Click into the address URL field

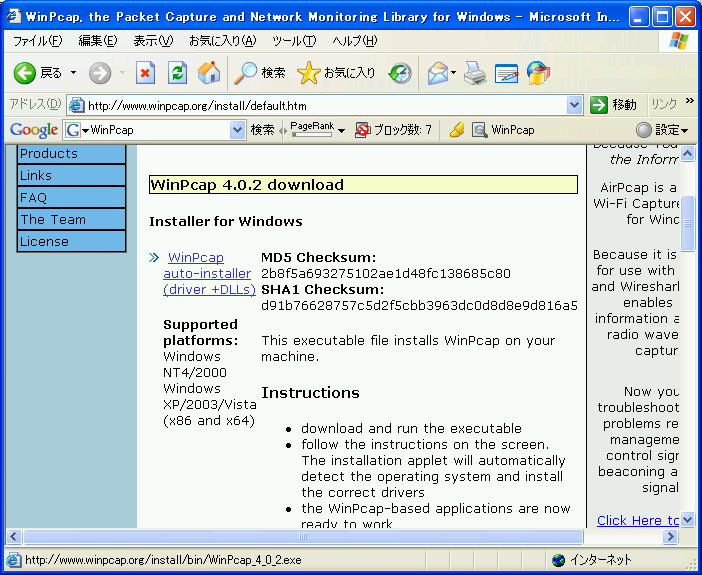(325, 106)
